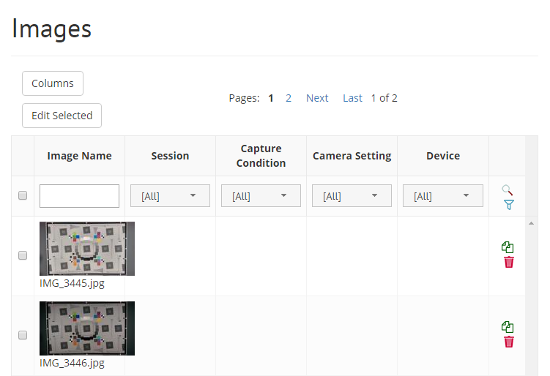Delete IMG_3445.jpg with the red trash icon
Image resolution: width=550 pixels, height=376 pixels.
click(x=509, y=262)
